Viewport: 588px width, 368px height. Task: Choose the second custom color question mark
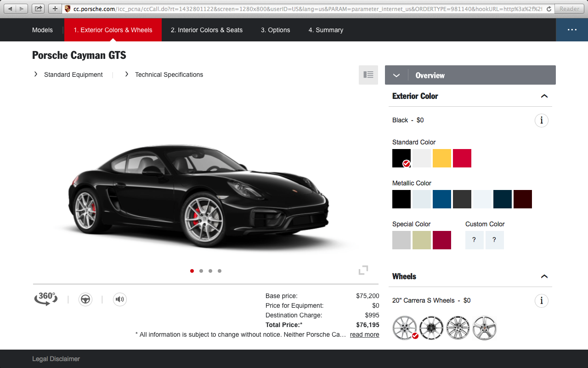point(495,240)
